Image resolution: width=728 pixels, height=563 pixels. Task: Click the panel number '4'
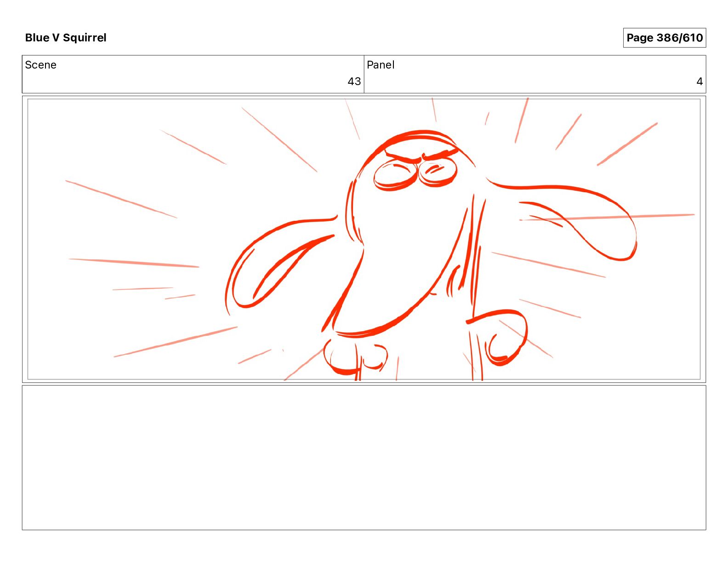coord(700,81)
